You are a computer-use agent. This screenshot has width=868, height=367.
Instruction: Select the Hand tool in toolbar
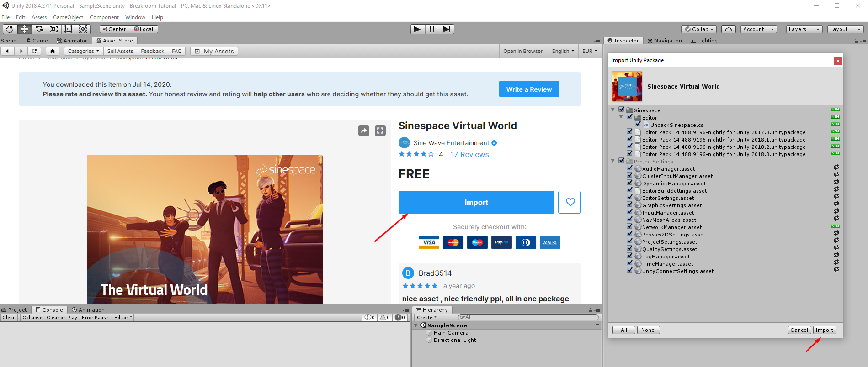[x=10, y=29]
